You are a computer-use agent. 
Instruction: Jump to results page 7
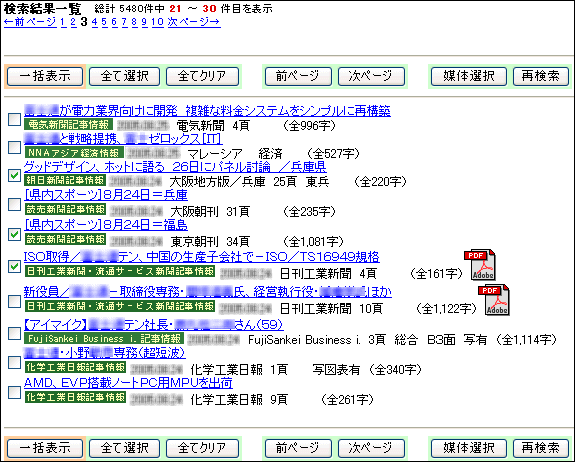[x=124, y=22]
